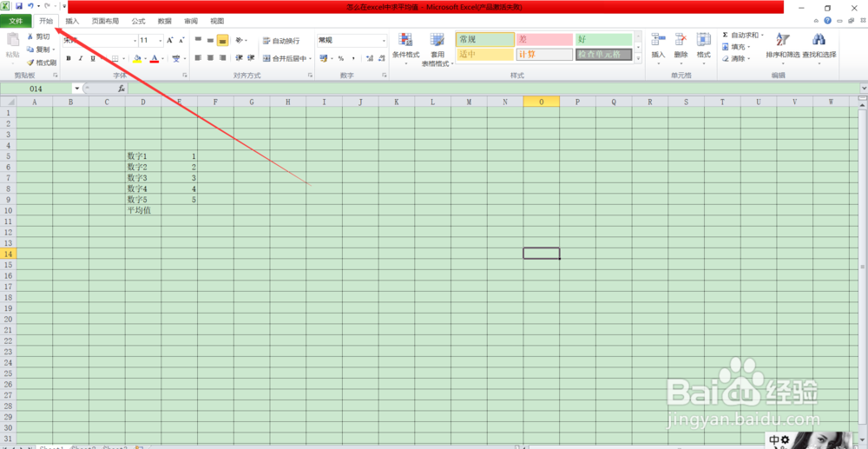Apply red font color A
Viewport: 868px width, 449px height.
[155, 58]
